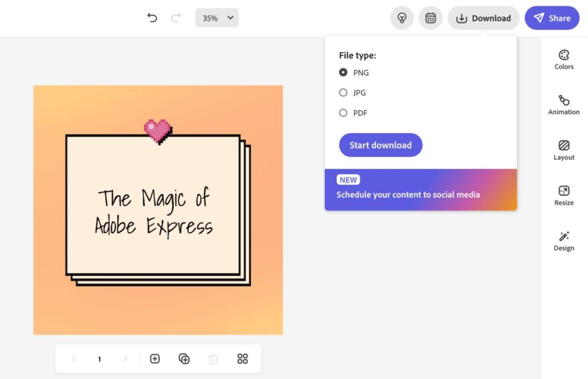Open the Design panel
The height and width of the screenshot is (379, 588).
[x=563, y=241]
